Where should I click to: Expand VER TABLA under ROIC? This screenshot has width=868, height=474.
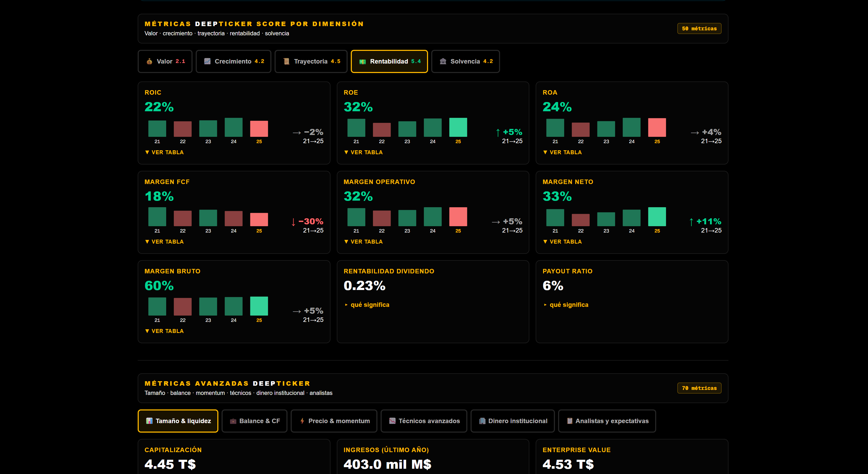(x=164, y=152)
